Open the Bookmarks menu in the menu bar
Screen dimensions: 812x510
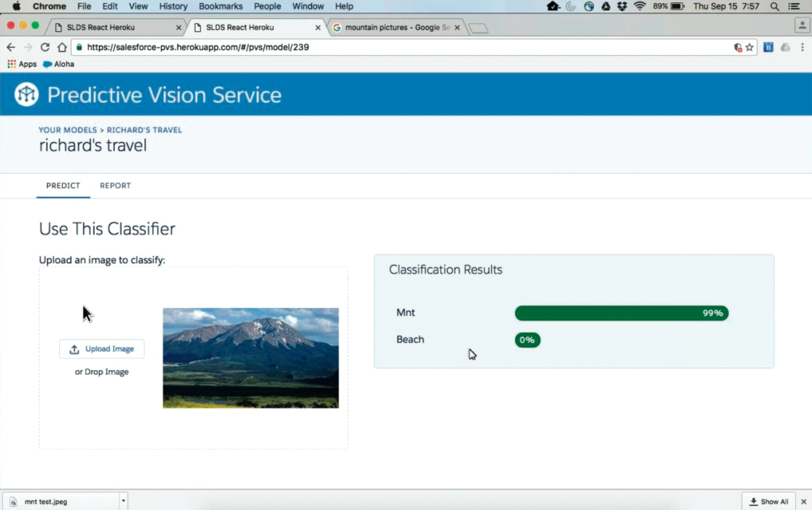pyautogui.click(x=220, y=7)
